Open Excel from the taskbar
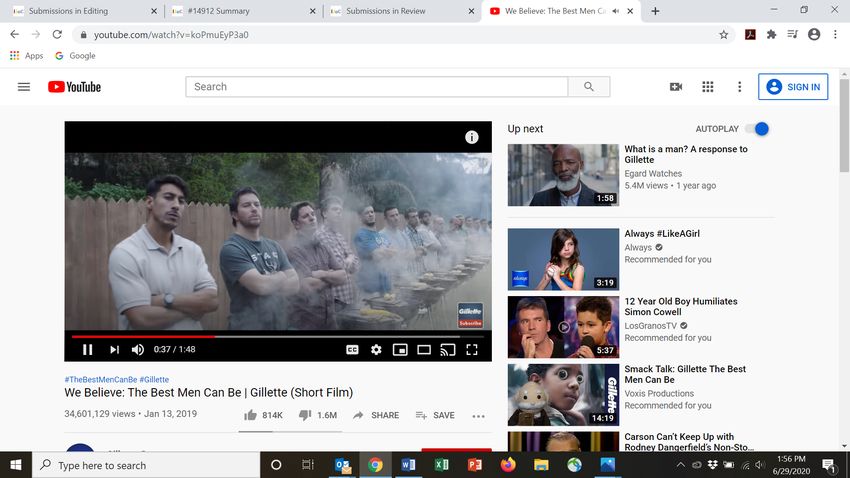Image resolution: width=850 pixels, height=478 pixels. (441, 465)
